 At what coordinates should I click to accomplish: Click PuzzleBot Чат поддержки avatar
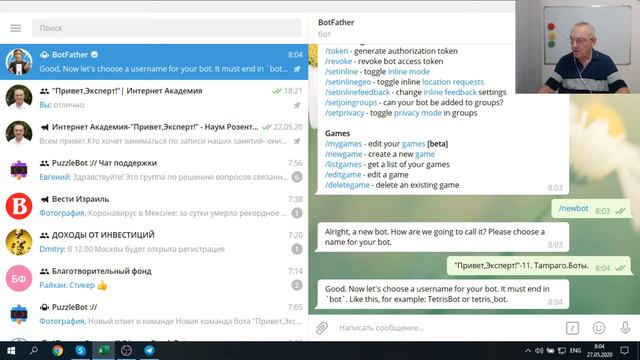19,170
